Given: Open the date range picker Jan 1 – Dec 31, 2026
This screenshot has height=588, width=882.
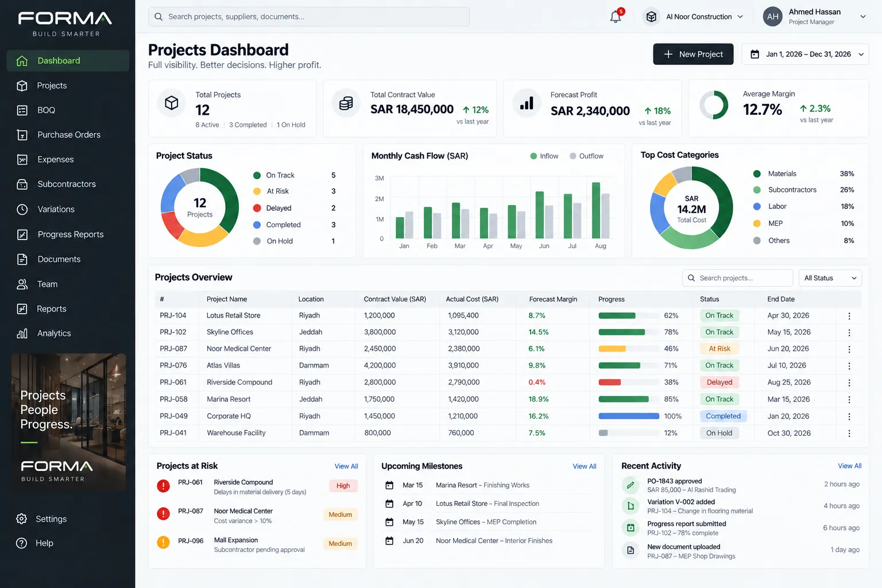Looking at the screenshot, I should [x=805, y=54].
